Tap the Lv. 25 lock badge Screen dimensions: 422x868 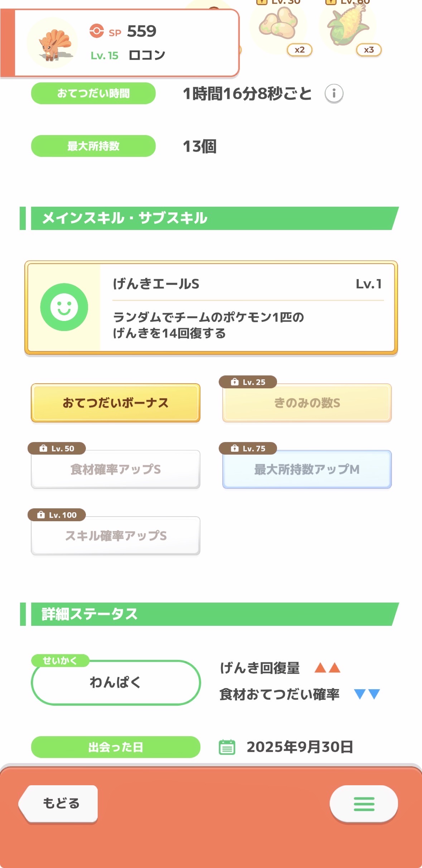[x=248, y=382]
